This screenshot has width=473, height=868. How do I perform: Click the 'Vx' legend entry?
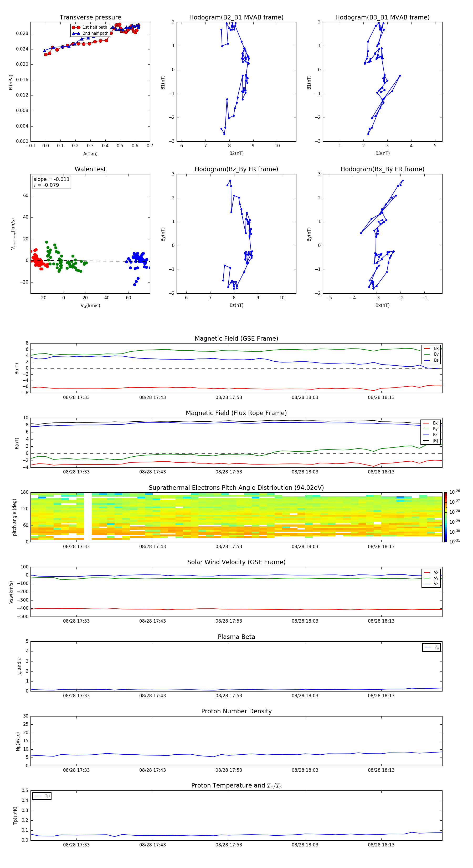431,572
